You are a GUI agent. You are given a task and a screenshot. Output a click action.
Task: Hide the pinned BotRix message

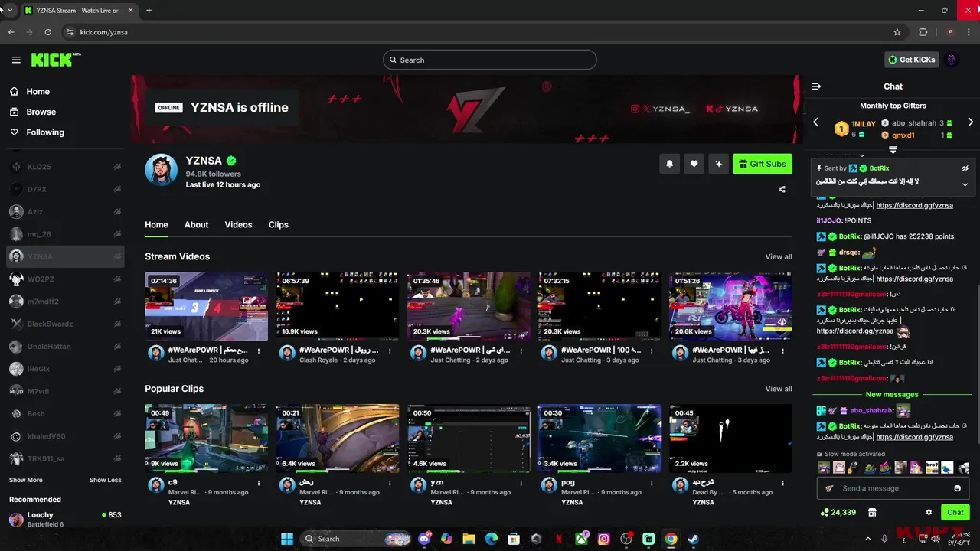965,168
